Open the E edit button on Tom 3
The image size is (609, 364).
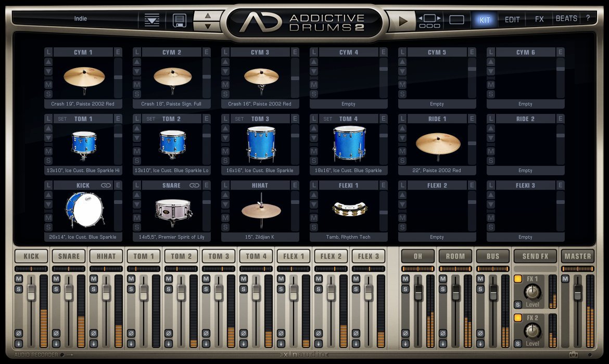tap(295, 119)
